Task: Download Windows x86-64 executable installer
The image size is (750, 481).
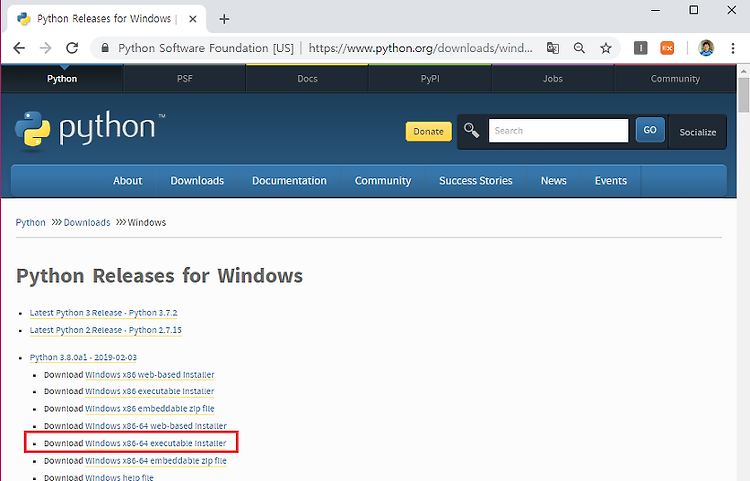Action: (x=155, y=443)
